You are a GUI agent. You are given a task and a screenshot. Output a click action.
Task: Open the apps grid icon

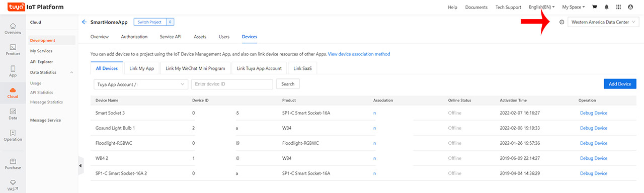click(618, 7)
